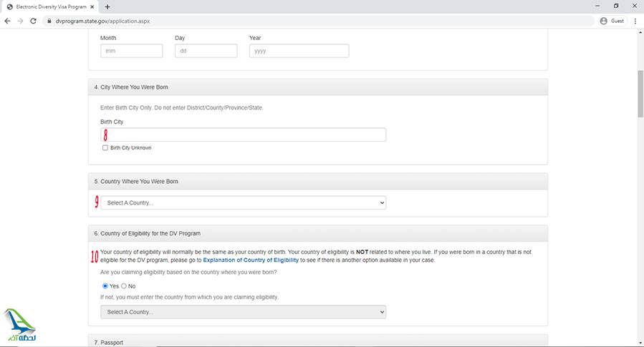Open the Chrome three-dot menu
Screen dimensions: 644x347
tap(635, 21)
